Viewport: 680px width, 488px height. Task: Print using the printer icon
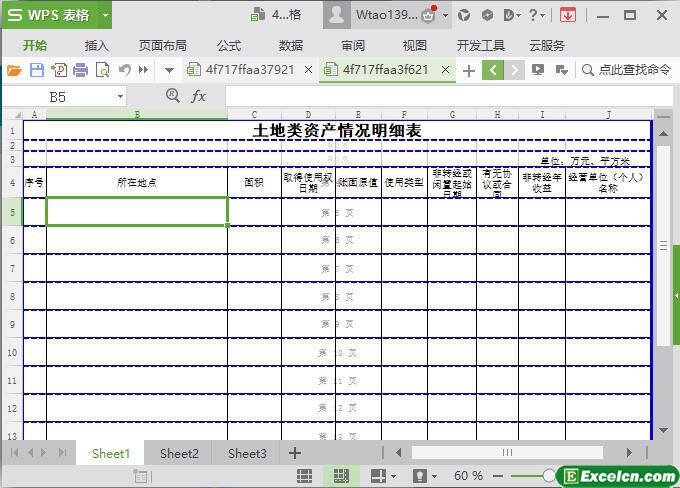[x=80, y=70]
